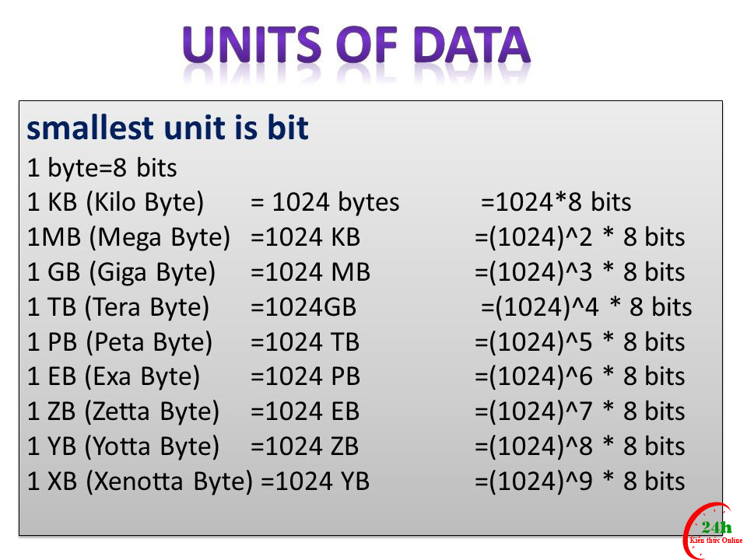Click '=1024 ZB' value
Screen dimensions: 747x560
305,446
